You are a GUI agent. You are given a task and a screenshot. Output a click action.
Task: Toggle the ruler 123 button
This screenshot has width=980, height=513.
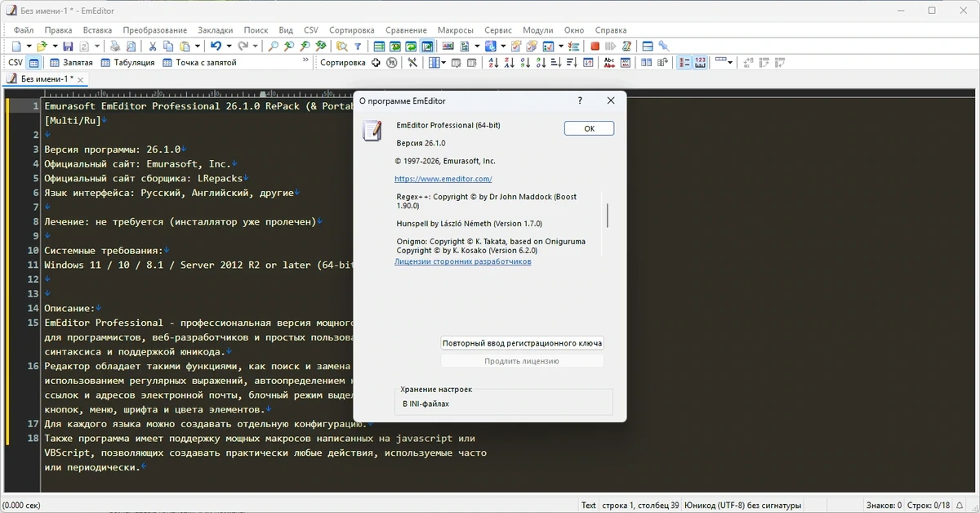pyautogui.click(x=701, y=63)
